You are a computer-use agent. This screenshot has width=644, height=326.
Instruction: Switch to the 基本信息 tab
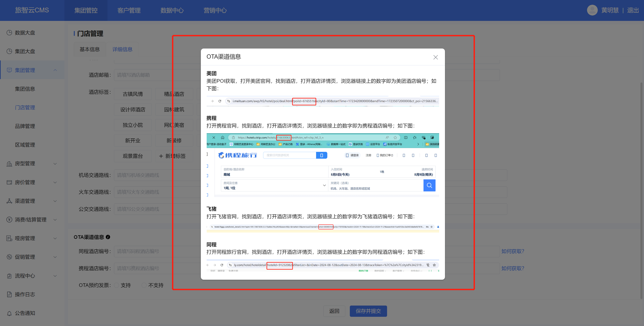pos(90,49)
